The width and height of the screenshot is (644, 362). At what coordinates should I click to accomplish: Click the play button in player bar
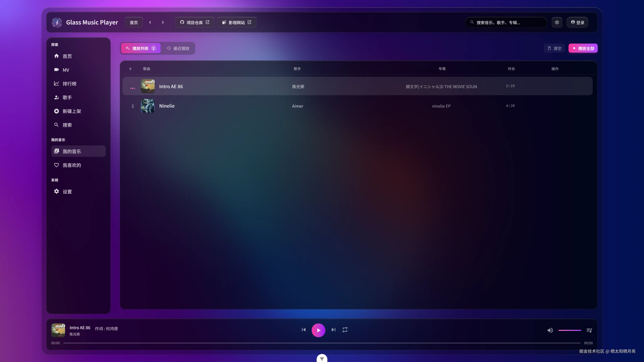pyautogui.click(x=318, y=330)
